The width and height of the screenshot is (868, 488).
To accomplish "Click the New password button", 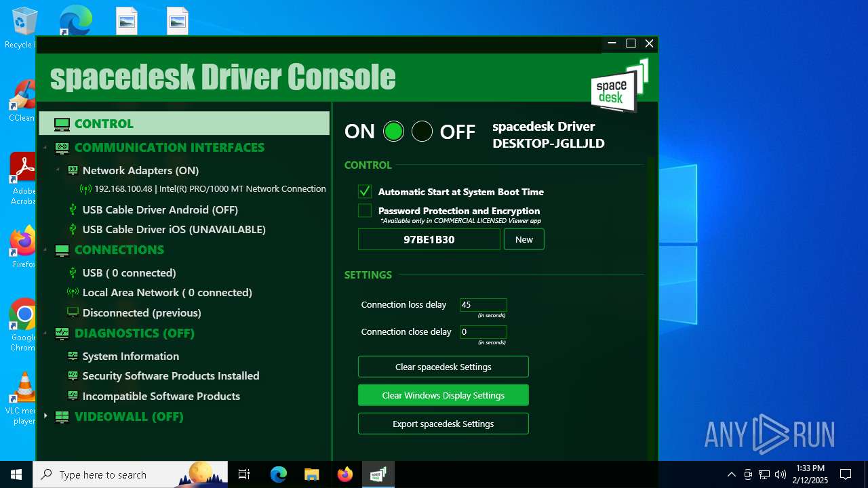I will 524,239.
